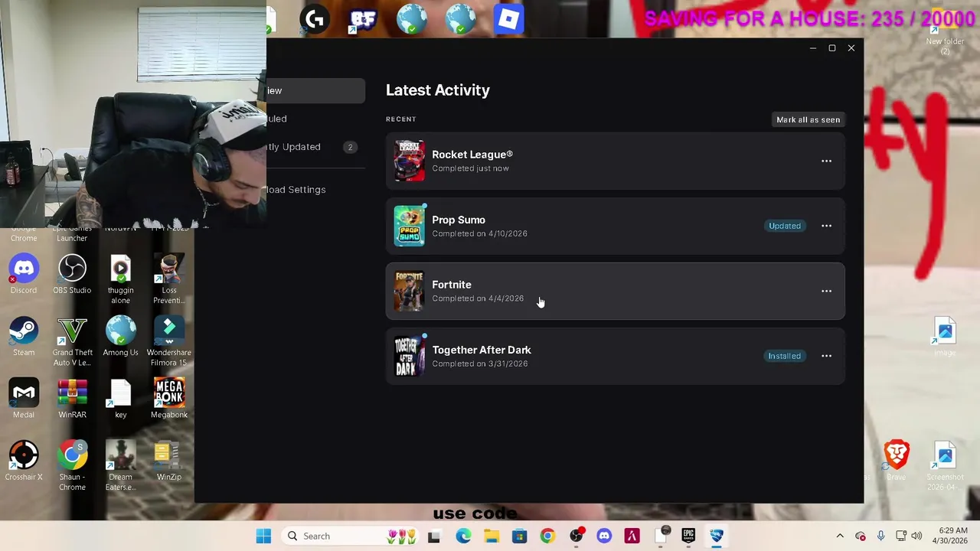Open the Discord desktop shortcut

click(x=24, y=275)
